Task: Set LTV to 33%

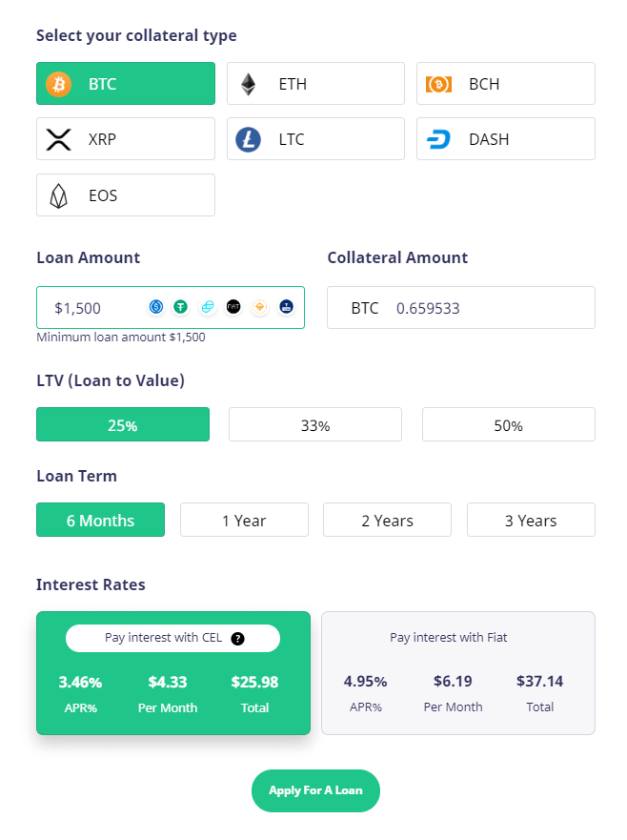Action: point(315,425)
